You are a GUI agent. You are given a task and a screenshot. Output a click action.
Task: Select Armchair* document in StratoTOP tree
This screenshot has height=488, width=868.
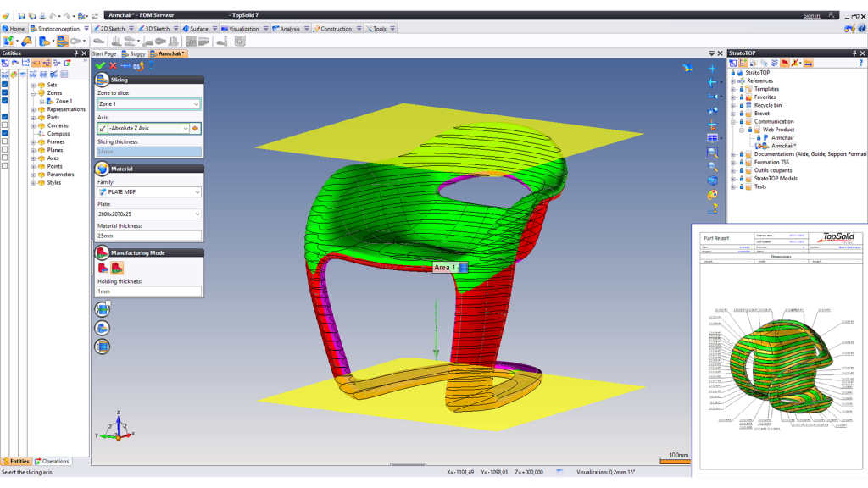[x=783, y=146]
